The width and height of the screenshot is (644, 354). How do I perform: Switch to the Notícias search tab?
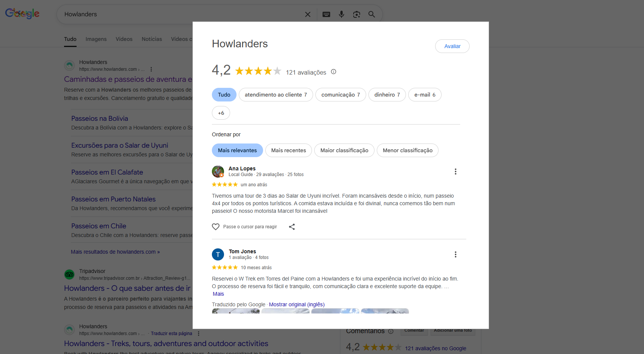(x=152, y=39)
